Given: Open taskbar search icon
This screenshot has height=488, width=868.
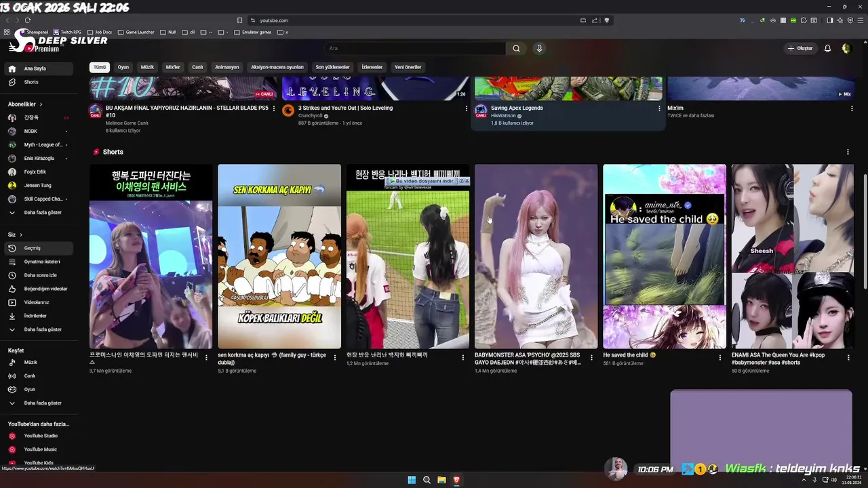Looking at the screenshot, I should point(427,480).
